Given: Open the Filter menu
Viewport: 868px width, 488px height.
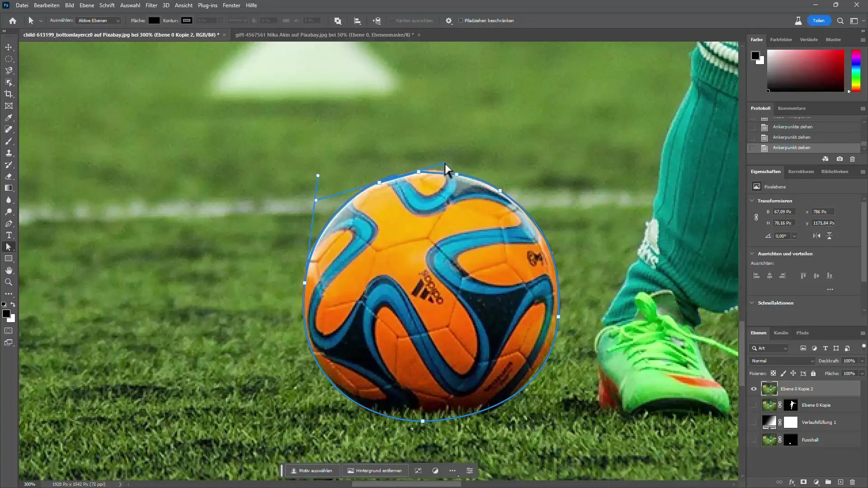Looking at the screenshot, I should click(x=151, y=5).
